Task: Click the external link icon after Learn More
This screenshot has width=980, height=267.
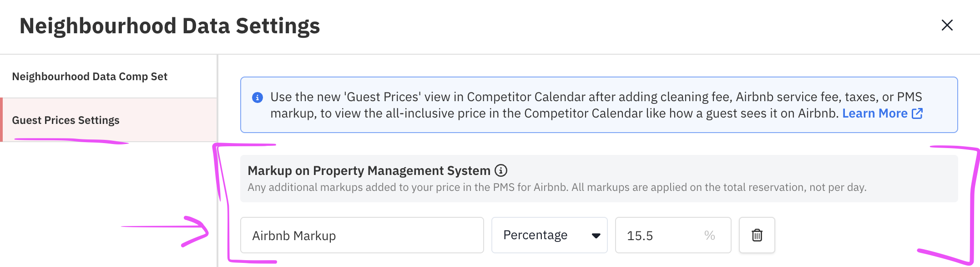Action: click(917, 113)
